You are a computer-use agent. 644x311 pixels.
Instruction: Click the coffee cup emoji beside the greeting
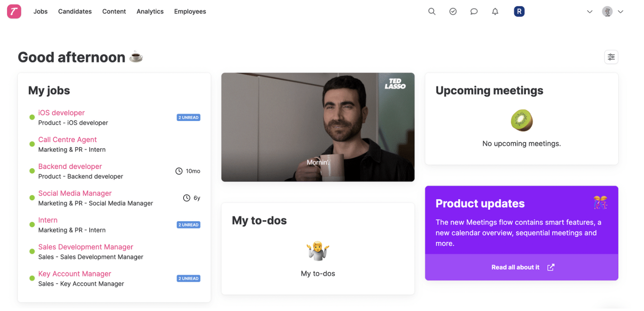coord(136,56)
